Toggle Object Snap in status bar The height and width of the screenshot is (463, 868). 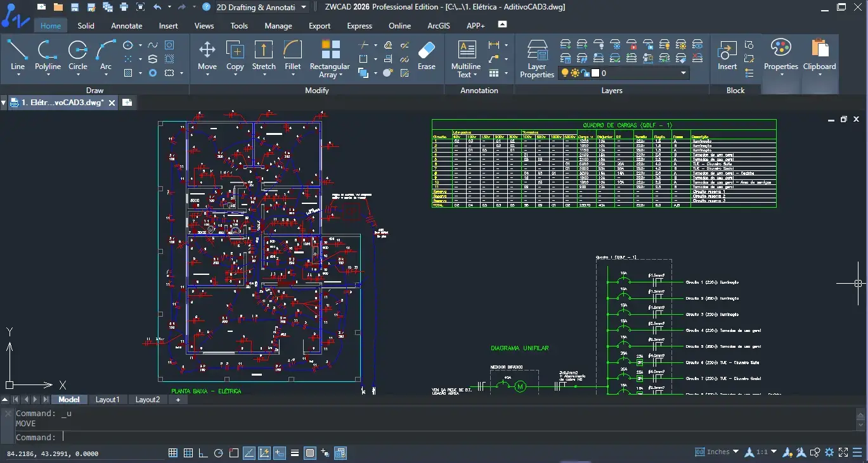click(234, 453)
